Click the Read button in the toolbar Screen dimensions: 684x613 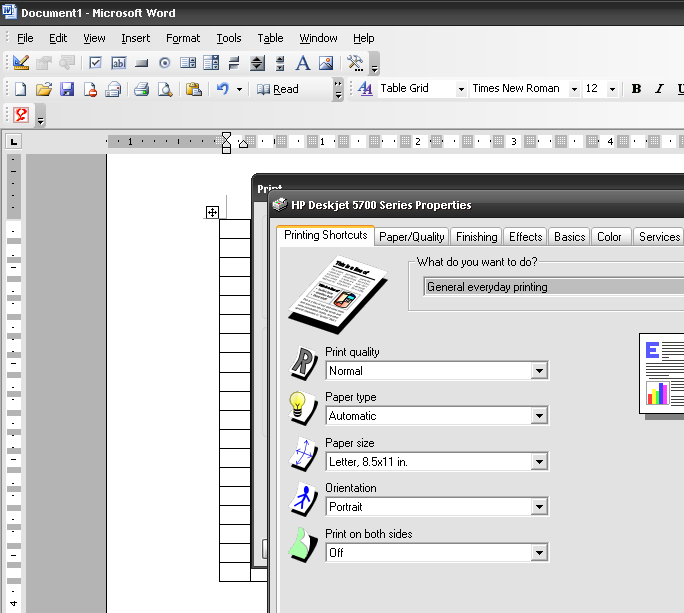(x=278, y=89)
